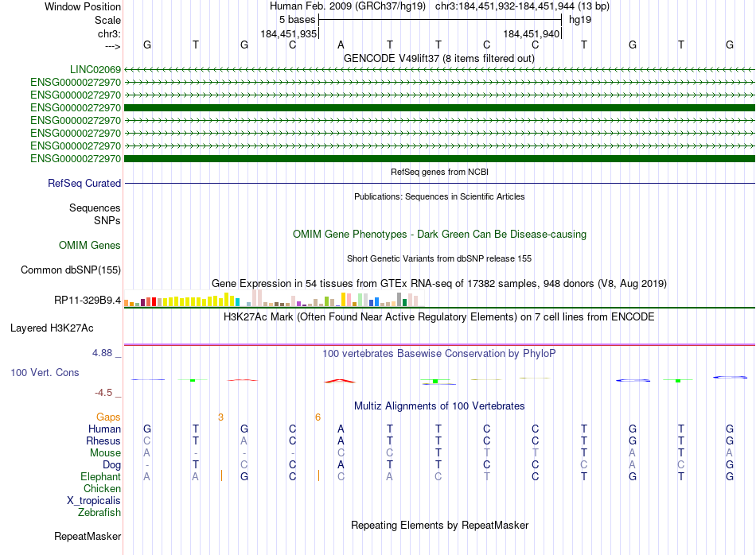Select the Chicken alignment row label

pyautogui.click(x=102, y=488)
